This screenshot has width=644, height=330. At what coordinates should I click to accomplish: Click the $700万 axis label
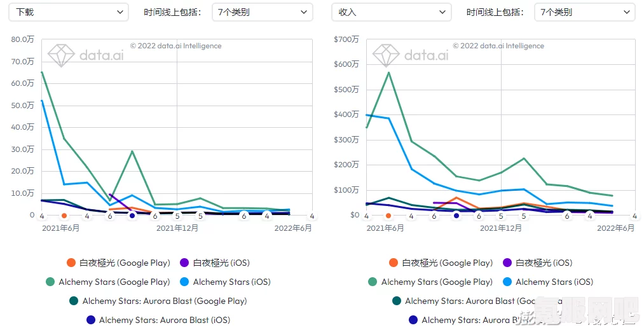click(x=346, y=39)
